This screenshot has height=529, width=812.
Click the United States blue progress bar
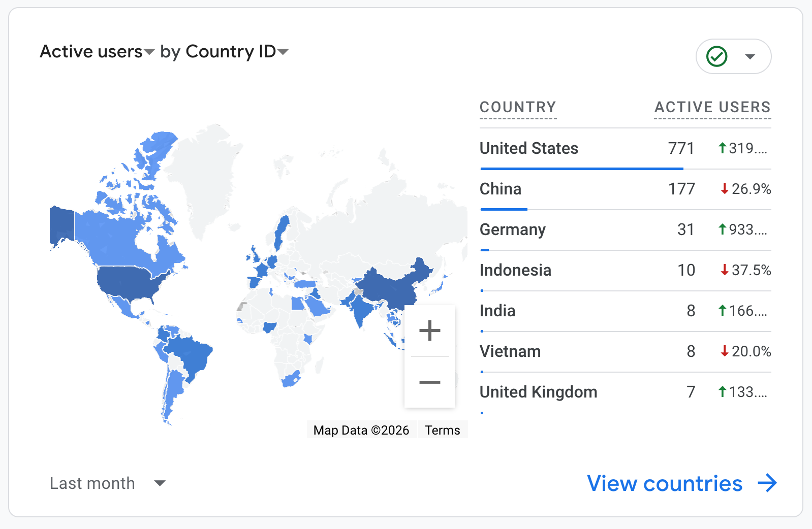pos(581,169)
